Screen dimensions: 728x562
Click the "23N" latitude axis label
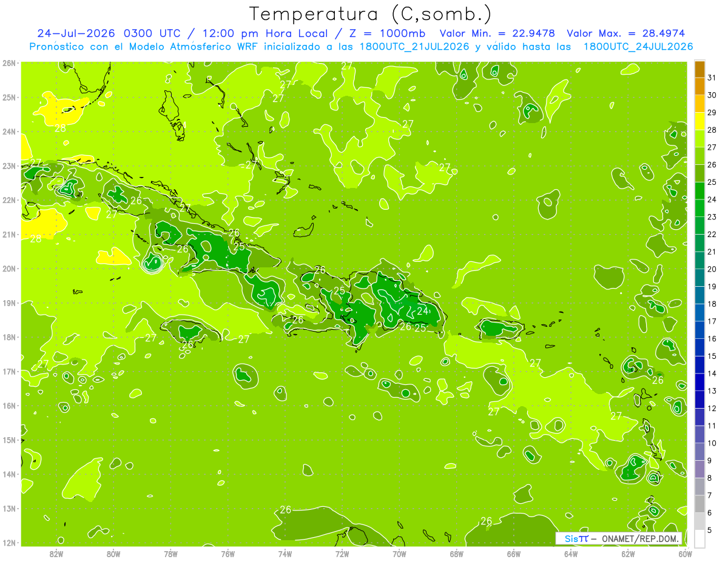9,166
